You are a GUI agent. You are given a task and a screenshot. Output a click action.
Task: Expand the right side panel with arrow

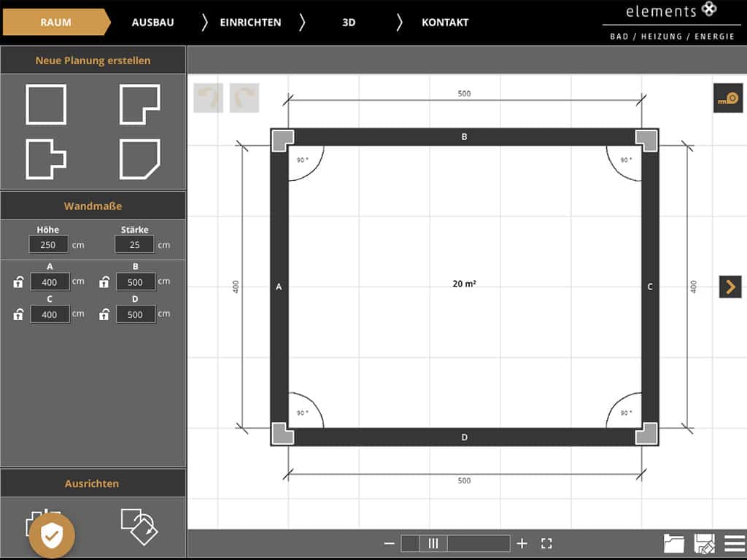[730, 287]
